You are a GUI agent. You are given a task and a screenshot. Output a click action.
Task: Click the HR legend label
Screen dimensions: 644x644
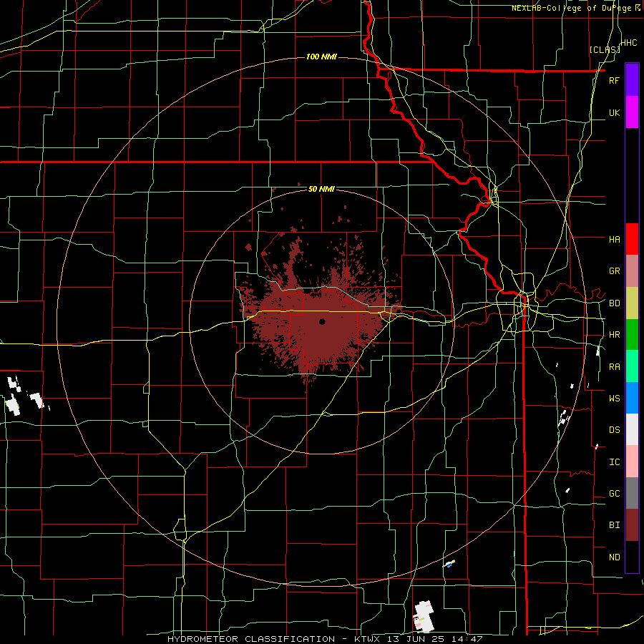point(614,335)
